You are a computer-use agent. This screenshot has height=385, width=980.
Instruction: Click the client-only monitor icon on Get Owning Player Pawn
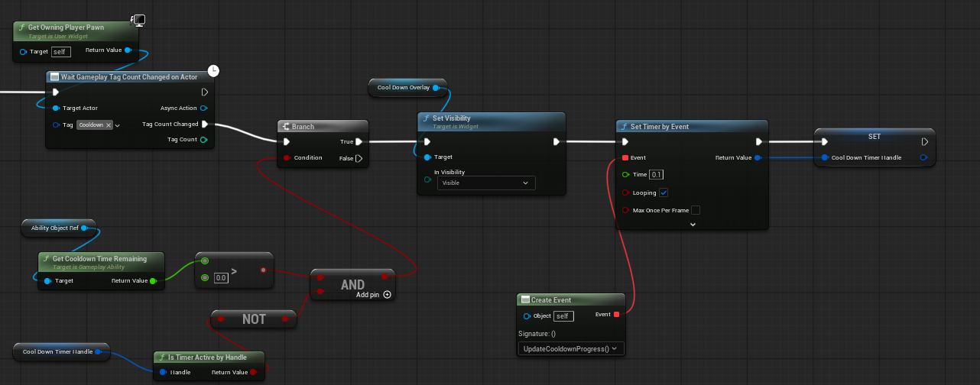(138, 20)
